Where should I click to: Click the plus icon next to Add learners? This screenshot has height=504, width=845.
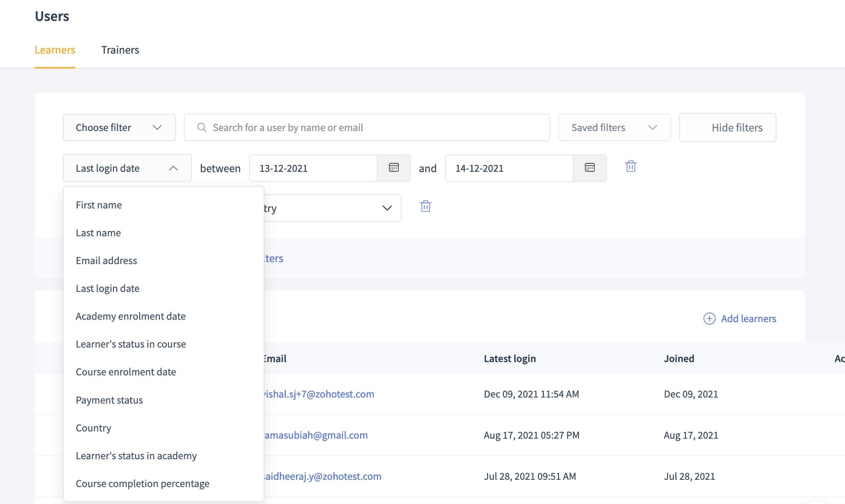coord(709,319)
